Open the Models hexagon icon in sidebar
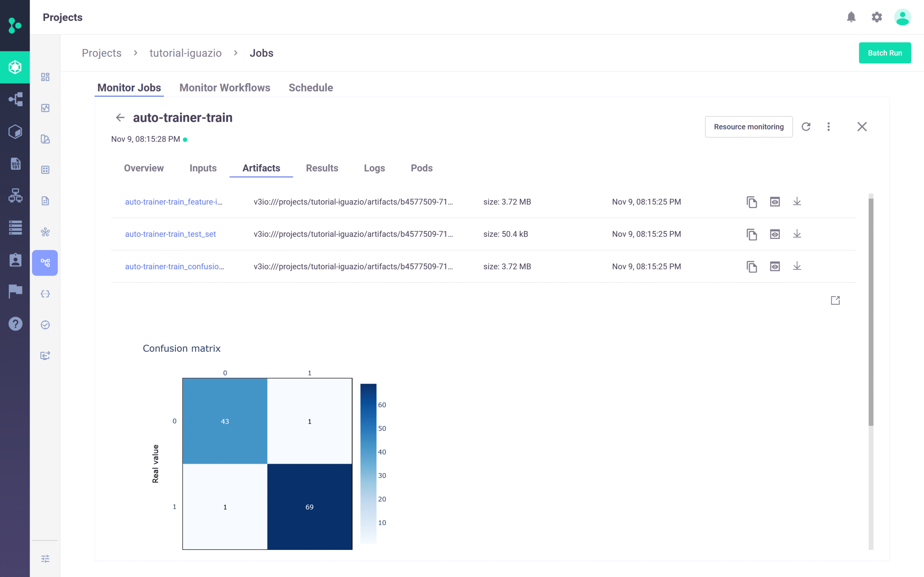This screenshot has height=577, width=924. [x=15, y=132]
